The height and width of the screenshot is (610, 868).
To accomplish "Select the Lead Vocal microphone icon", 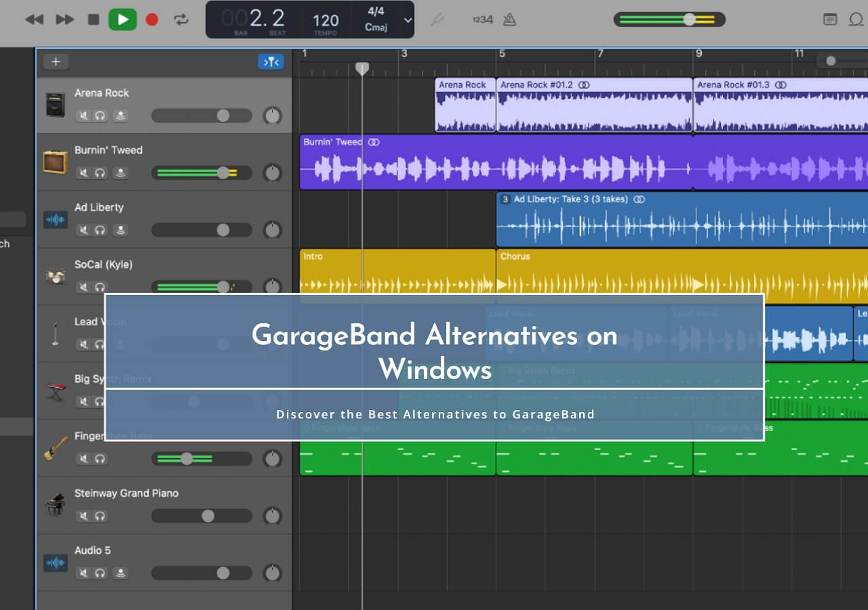I will click(55, 333).
